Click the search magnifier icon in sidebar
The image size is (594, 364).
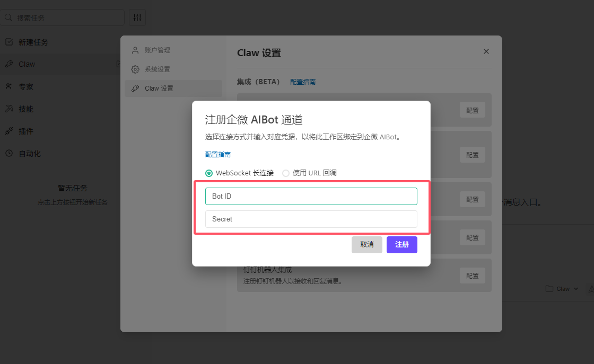pos(8,17)
